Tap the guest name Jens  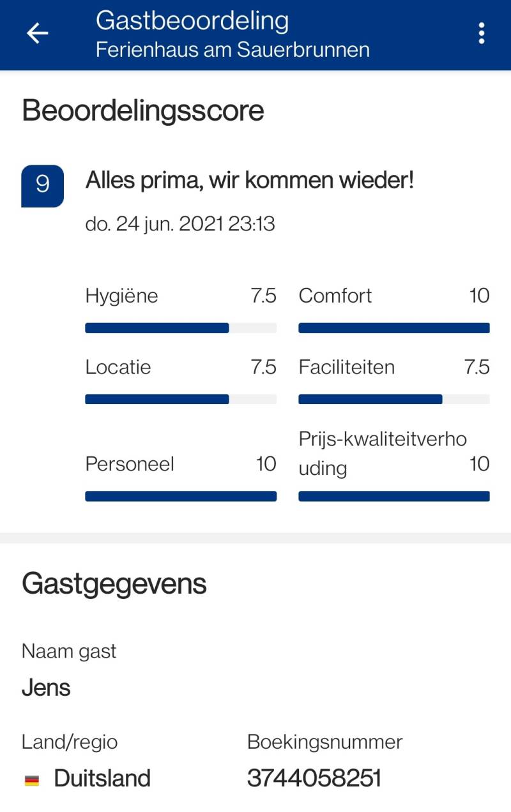[x=46, y=688]
